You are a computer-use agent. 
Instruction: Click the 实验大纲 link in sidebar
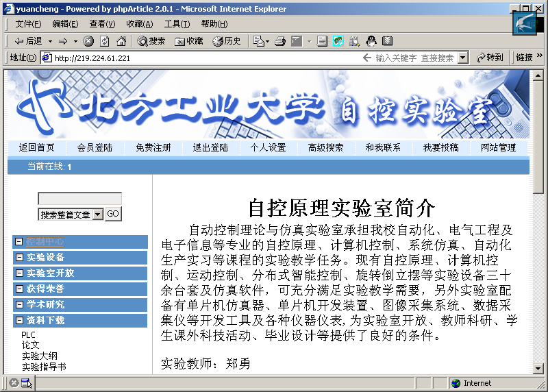click(39, 356)
